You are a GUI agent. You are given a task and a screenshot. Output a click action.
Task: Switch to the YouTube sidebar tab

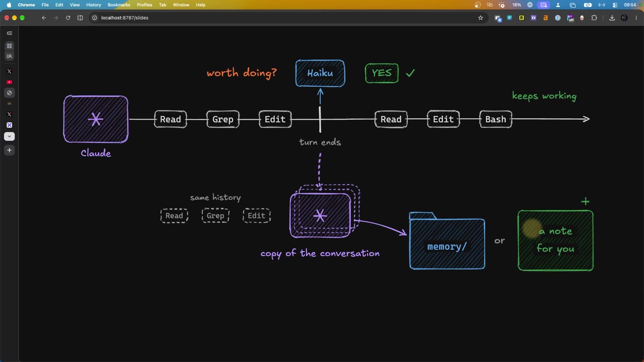tap(9, 82)
